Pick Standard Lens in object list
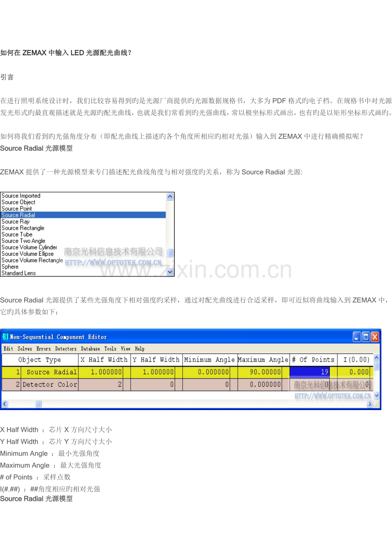This screenshot has height=555, width=392. point(19,273)
